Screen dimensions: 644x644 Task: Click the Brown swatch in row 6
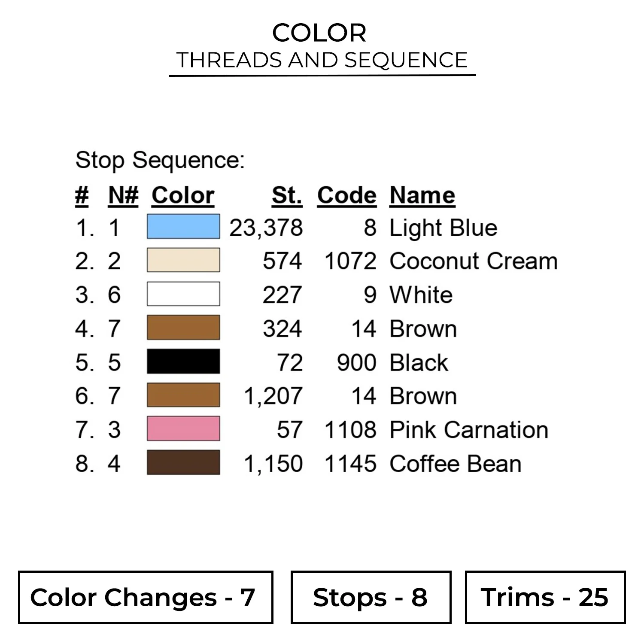pyautogui.click(x=183, y=395)
